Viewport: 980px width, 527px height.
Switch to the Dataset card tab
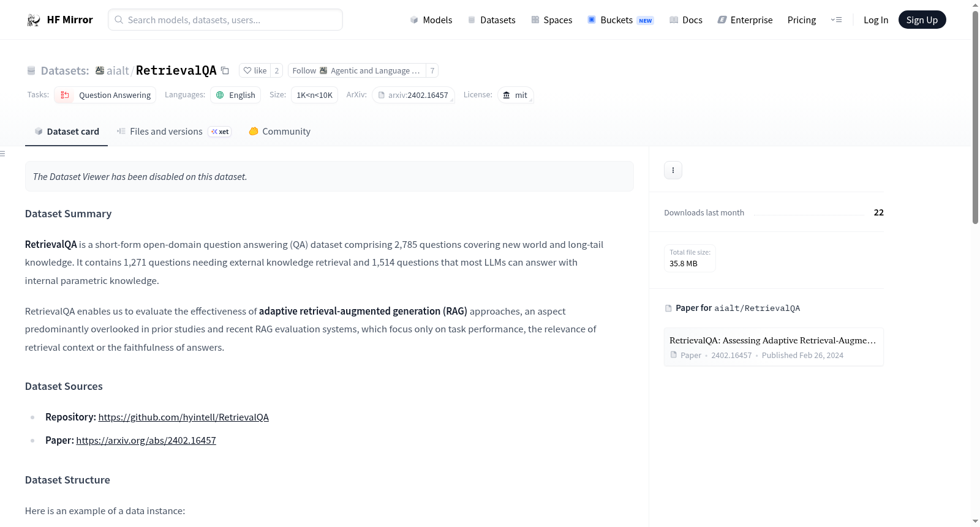pyautogui.click(x=67, y=132)
